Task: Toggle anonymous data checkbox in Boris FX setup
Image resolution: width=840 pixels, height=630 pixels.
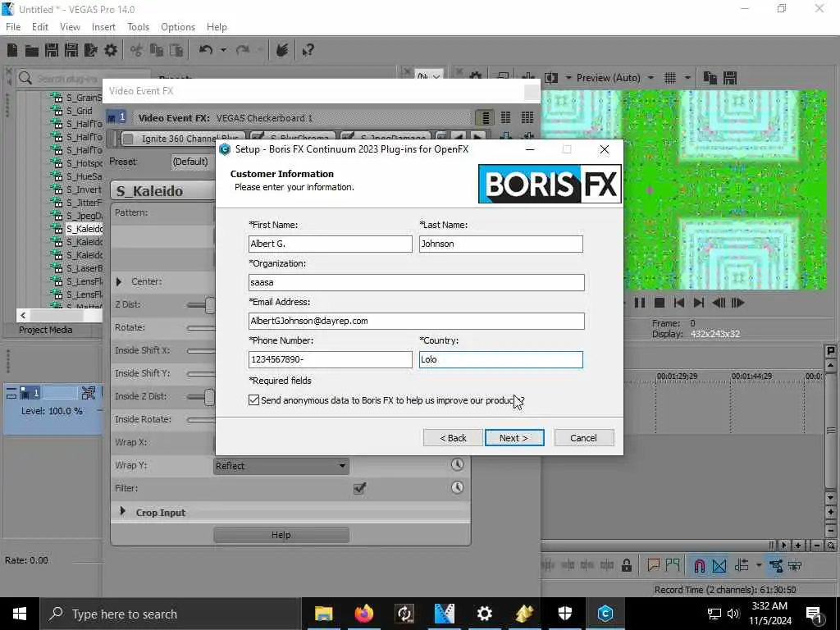Action: [254, 400]
